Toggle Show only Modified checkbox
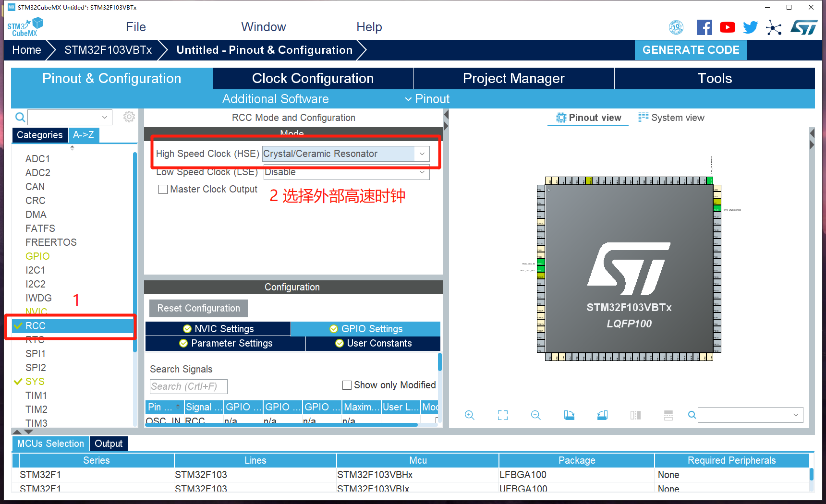Image resolution: width=826 pixels, height=504 pixels. coord(347,385)
